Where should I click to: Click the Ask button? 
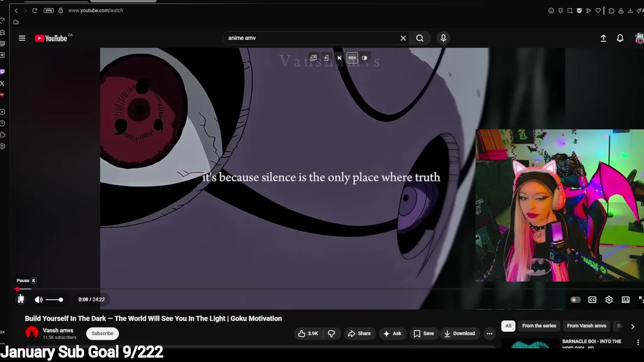392,333
